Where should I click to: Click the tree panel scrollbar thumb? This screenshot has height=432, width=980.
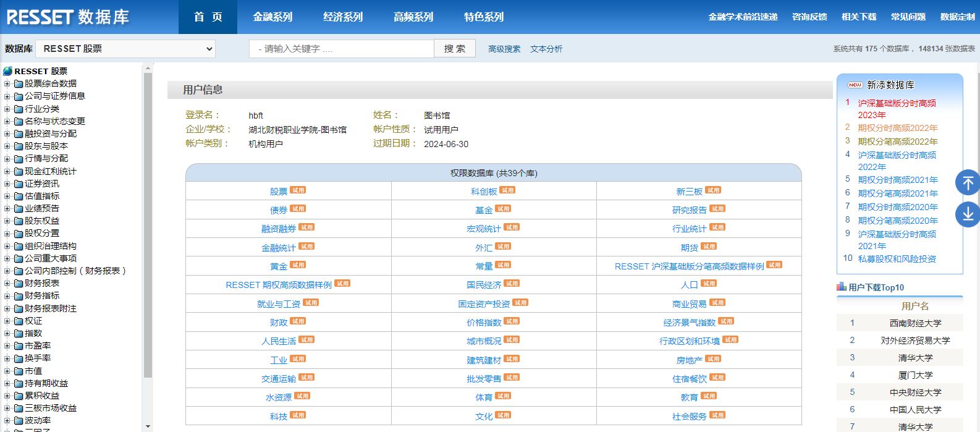(x=148, y=225)
